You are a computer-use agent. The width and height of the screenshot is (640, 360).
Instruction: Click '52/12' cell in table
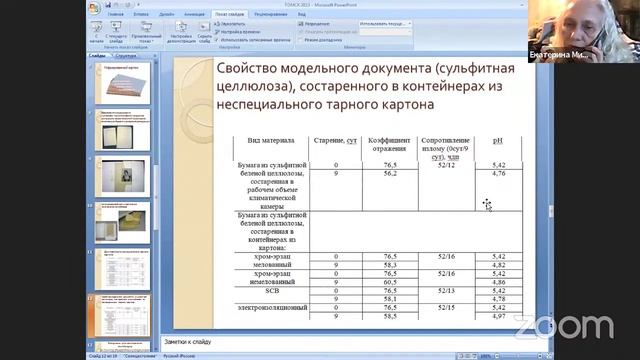(x=446, y=165)
